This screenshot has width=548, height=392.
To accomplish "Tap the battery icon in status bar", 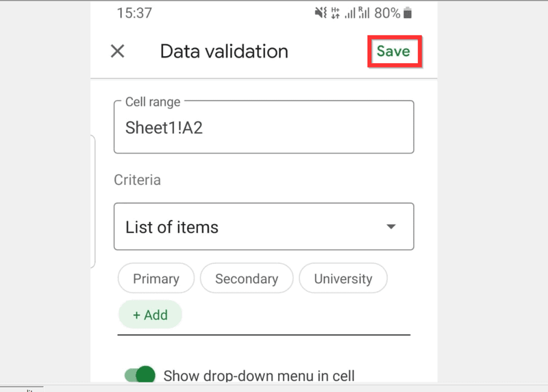I will [408, 13].
